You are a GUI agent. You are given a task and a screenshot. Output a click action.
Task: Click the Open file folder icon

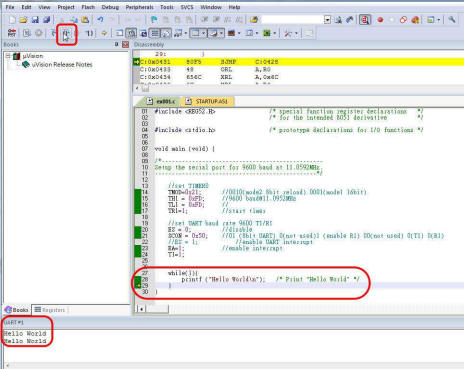[x=23, y=20]
